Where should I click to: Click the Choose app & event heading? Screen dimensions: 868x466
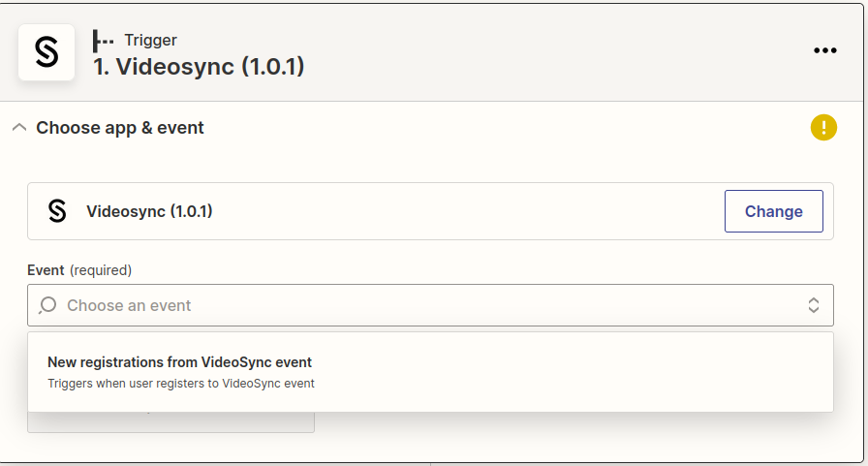coord(120,128)
